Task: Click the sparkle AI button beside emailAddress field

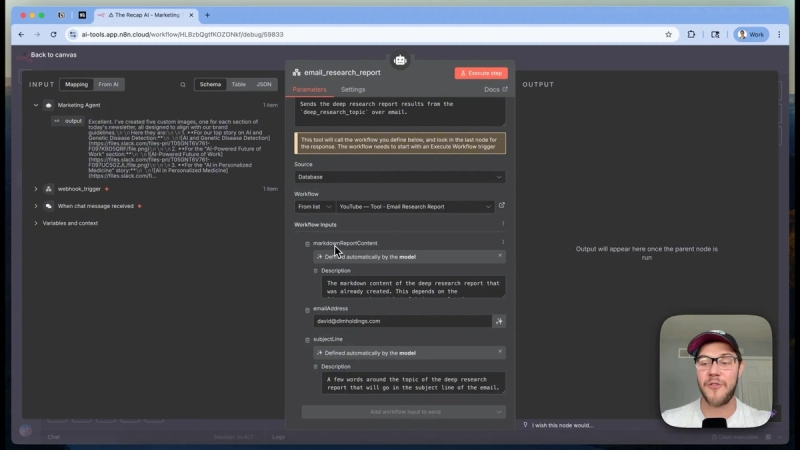Action: point(499,321)
